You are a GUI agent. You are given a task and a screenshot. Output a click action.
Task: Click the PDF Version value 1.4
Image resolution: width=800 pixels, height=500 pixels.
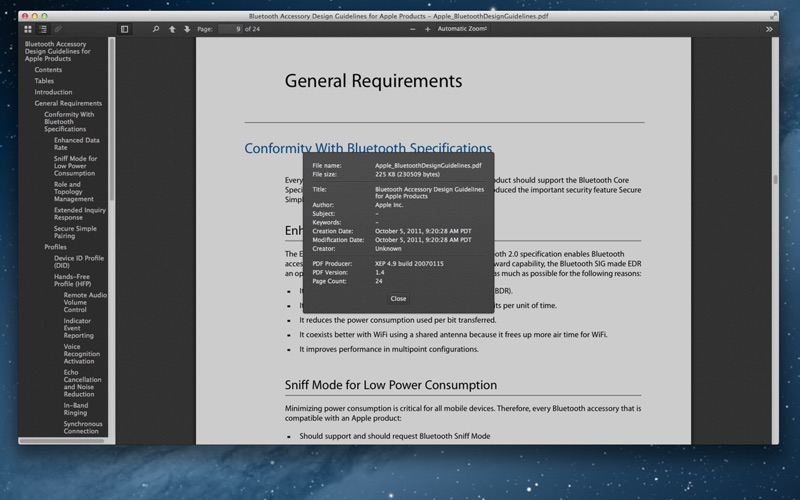coord(380,272)
